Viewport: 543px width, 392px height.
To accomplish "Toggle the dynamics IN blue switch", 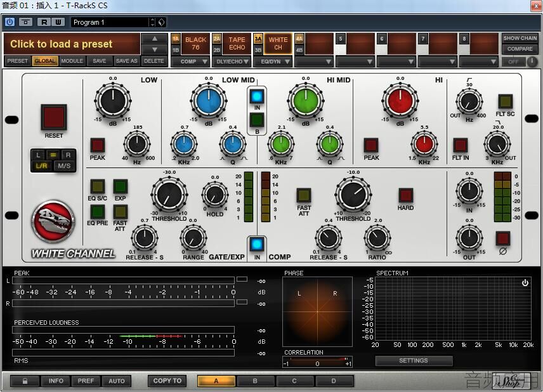I will (x=257, y=244).
